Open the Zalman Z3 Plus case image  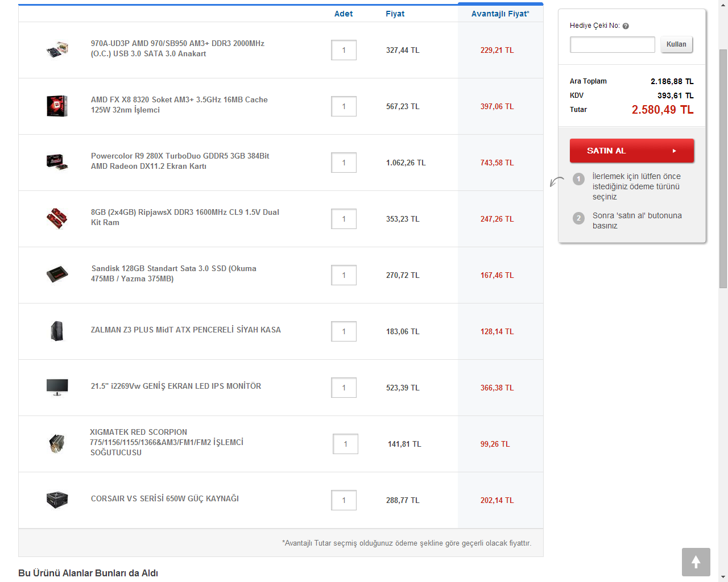click(57, 331)
